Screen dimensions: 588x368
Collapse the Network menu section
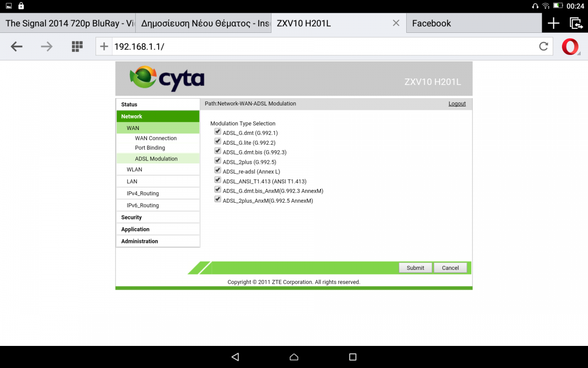[x=158, y=116]
